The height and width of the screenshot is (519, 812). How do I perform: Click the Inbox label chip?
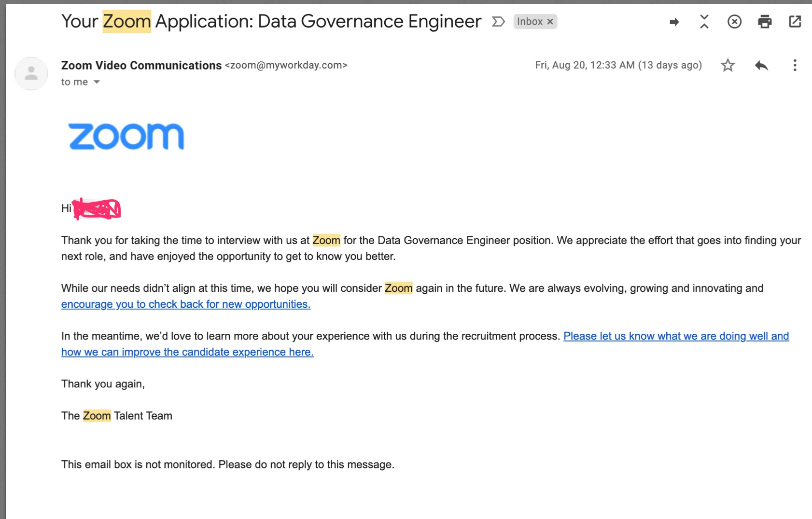tap(530, 22)
